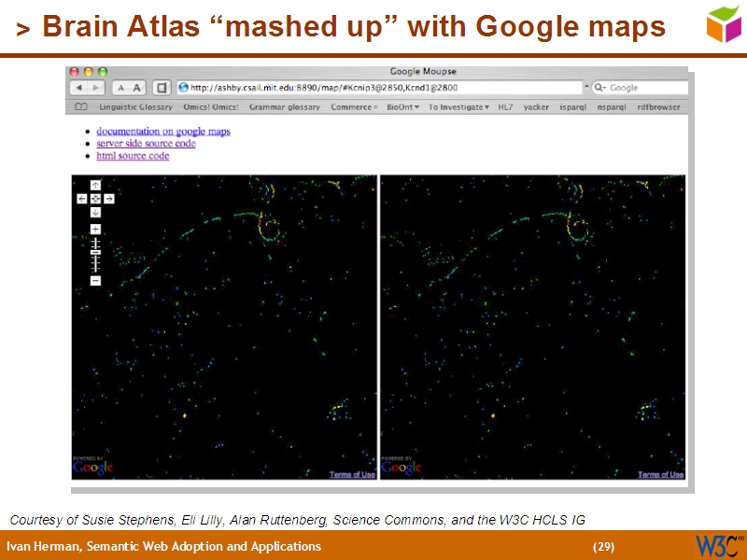
Task: Click the Google Maps pan-up arrow
Action: (95, 186)
